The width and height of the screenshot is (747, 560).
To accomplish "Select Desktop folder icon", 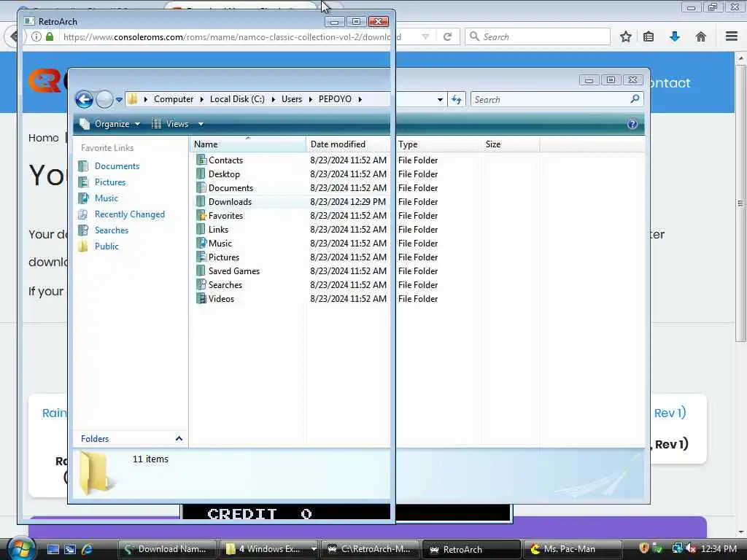I will 201,174.
